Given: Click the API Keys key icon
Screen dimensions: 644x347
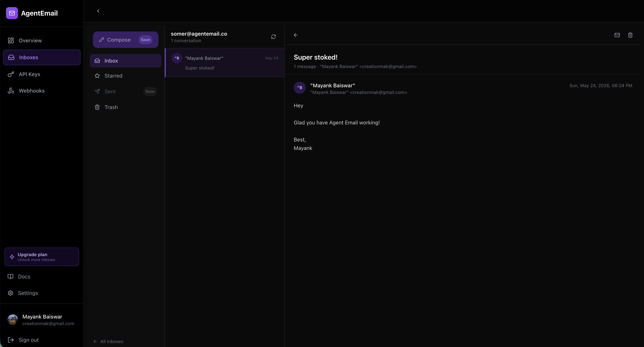Looking at the screenshot, I should 11,74.
